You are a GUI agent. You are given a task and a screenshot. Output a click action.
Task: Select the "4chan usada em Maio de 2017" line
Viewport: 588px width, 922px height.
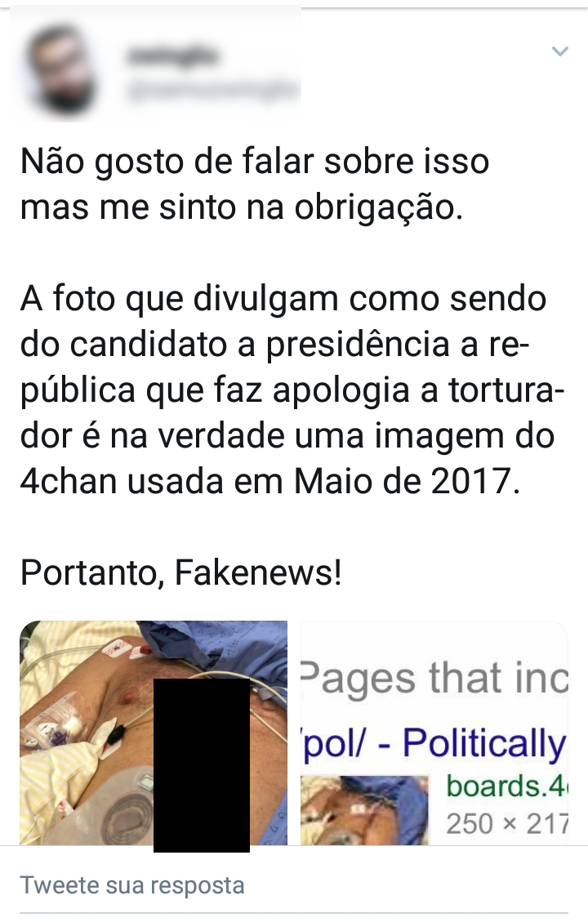pyautogui.click(x=270, y=481)
